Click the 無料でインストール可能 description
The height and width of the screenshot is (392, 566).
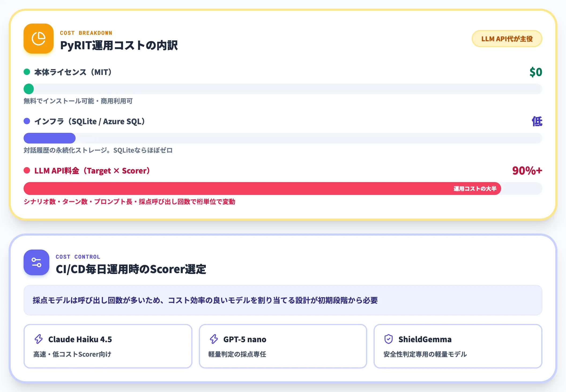(x=78, y=101)
